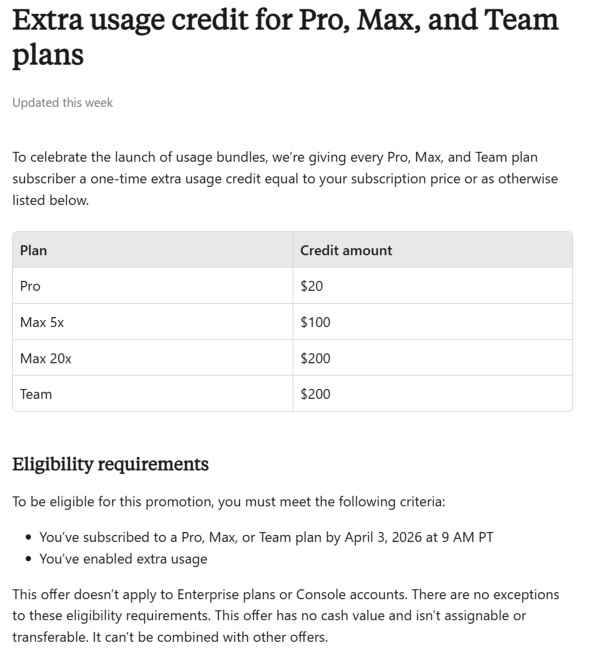Click the intro paragraph about usage bundles
This screenshot has height=657, width=590.
pos(285,178)
